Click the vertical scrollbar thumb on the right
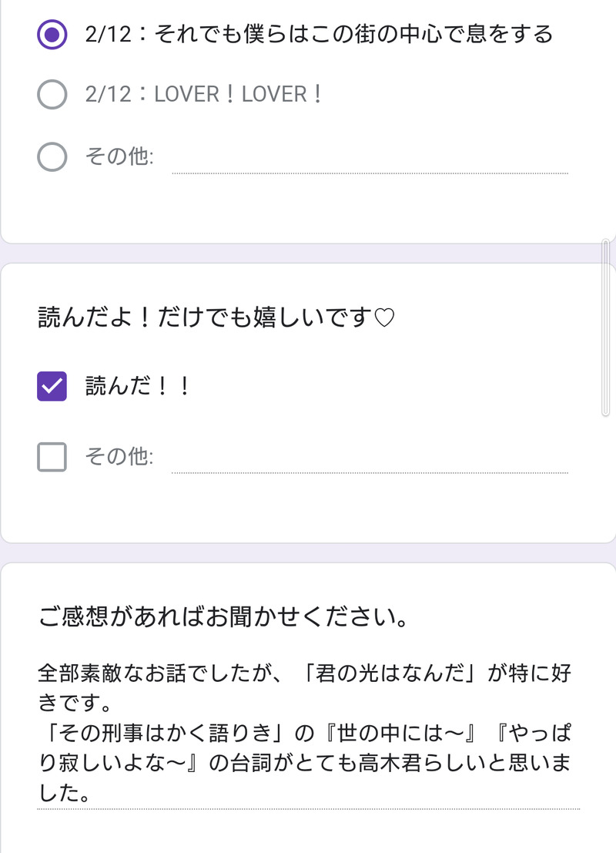This screenshot has height=853, width=616. tap(605, 329)
